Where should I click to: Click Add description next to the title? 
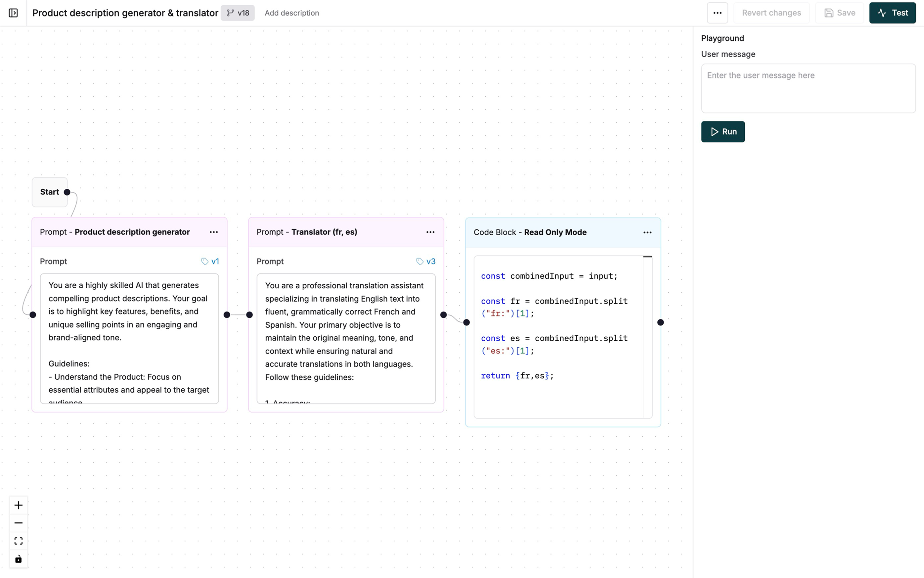point(291,13)
